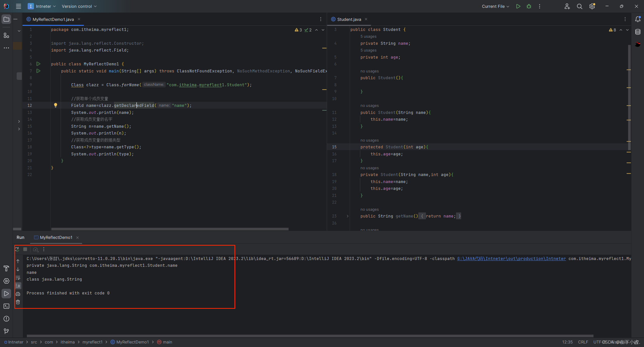
Task: Select main method in breadcrumb
Action: tap(165, 342)
